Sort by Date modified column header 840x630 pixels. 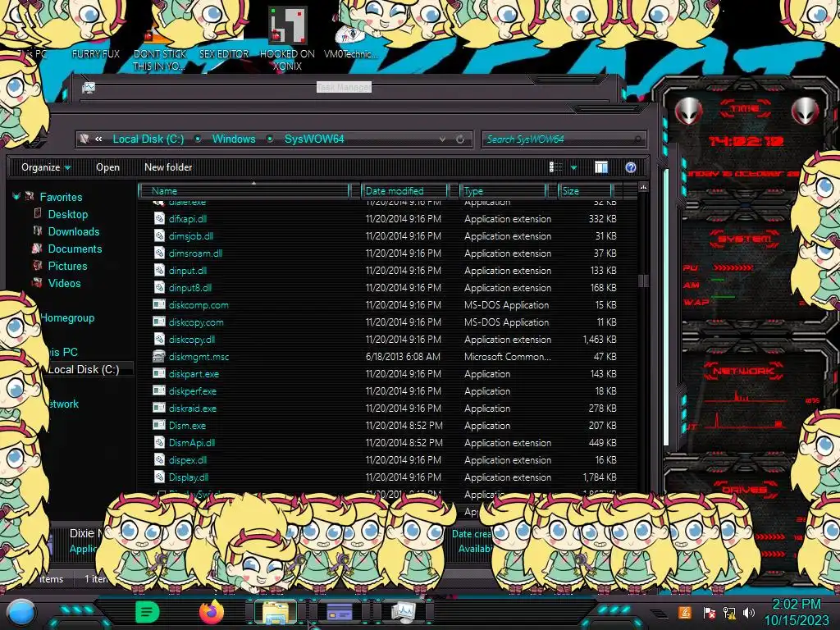[404, 190]
